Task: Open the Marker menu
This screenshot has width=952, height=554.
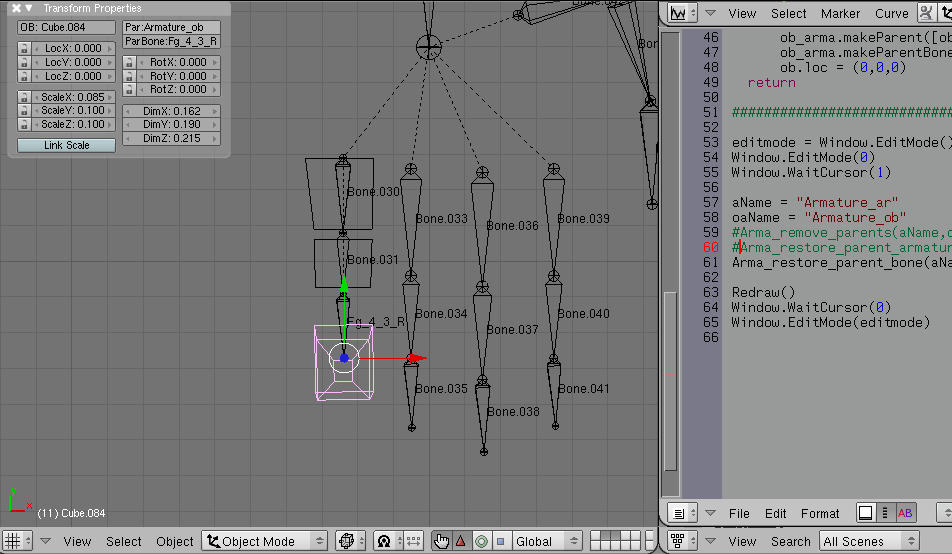Action: [x=840, y=13]
